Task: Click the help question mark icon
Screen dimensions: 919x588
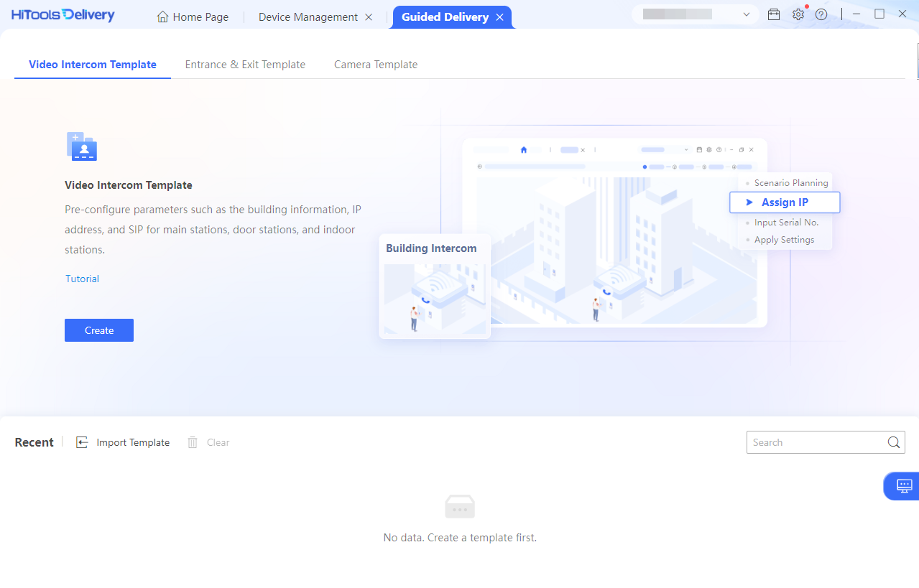Action: pos(821,14)
